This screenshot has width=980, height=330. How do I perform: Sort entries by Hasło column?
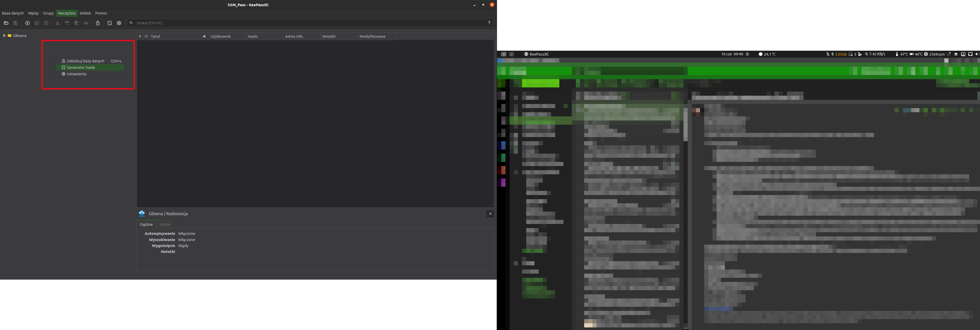(264, 36)
